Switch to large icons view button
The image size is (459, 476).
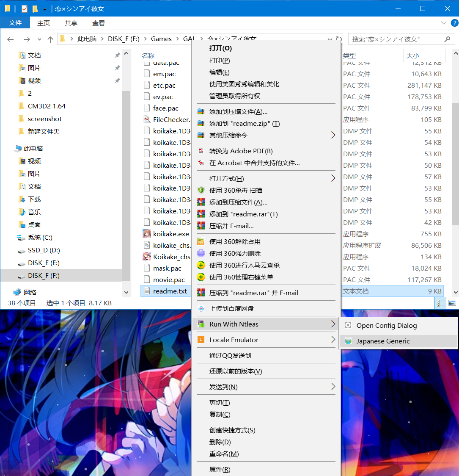[x=452, y=303]
